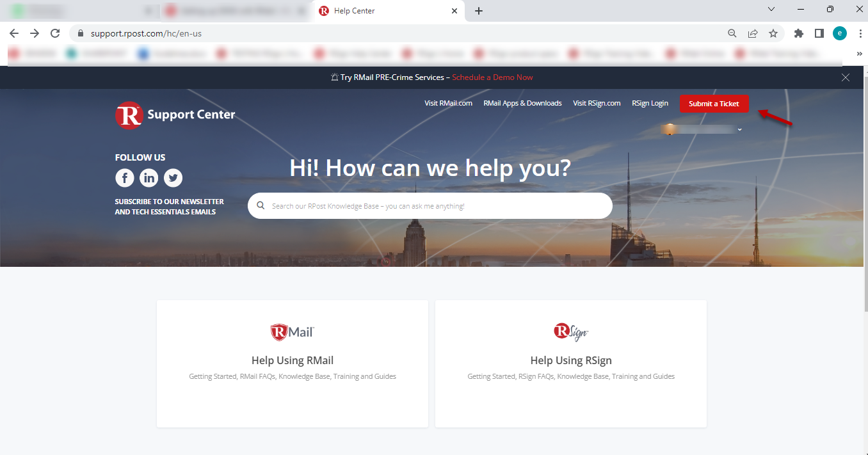Open the browser side panel
Viewport: 868px width, 455px height.
click(x=819, y=33)
